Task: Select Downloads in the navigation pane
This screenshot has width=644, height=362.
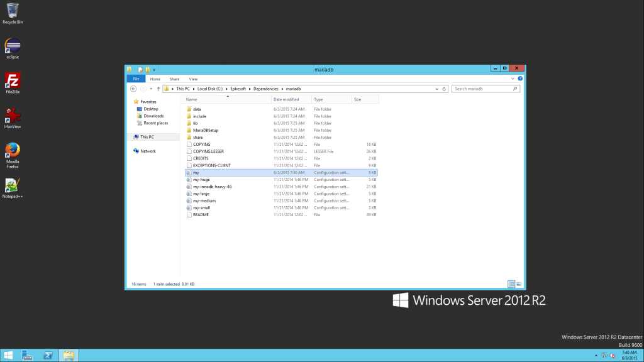Action: click(153, 116)
